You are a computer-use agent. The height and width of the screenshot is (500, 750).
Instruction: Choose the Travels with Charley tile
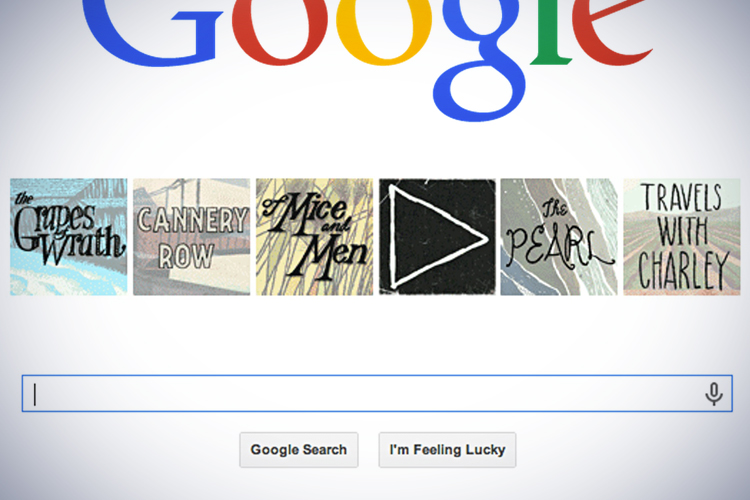[x=682, y=237]
